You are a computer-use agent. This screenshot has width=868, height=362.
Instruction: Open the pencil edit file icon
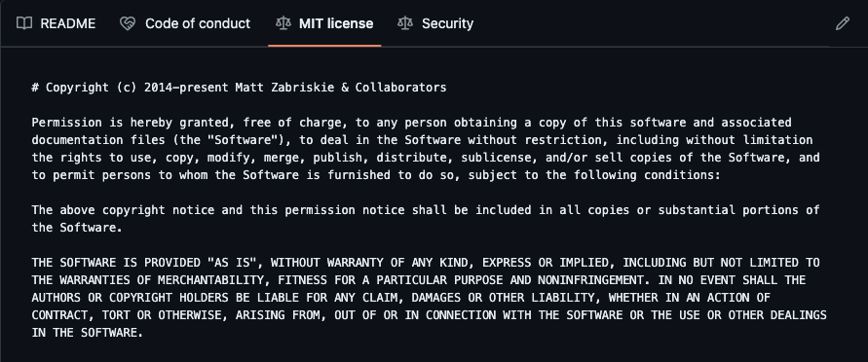[x=842, y=23]
